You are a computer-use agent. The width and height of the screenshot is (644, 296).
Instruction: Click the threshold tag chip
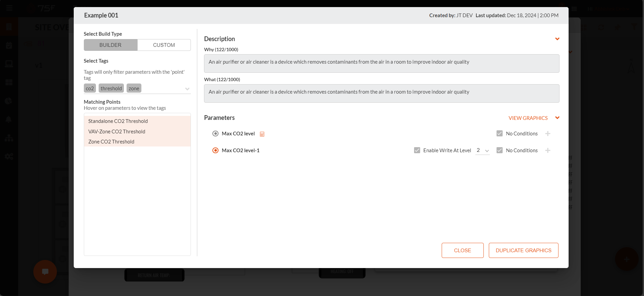click(x=111, y=89)
